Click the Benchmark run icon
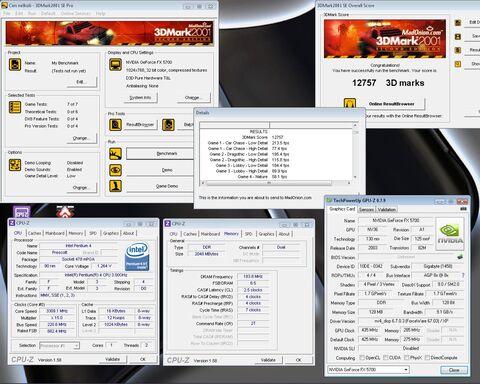Screen dimensions: 480x384 click(x=115, y=154)
